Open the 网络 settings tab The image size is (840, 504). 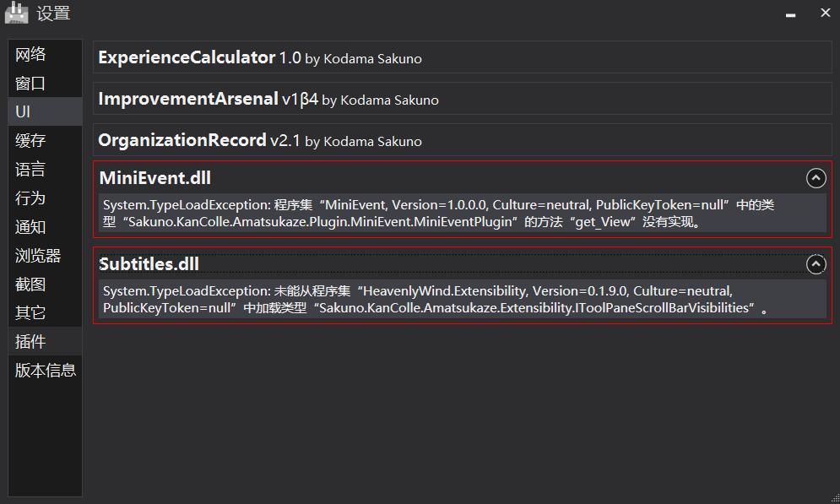(x=45, y=54)
